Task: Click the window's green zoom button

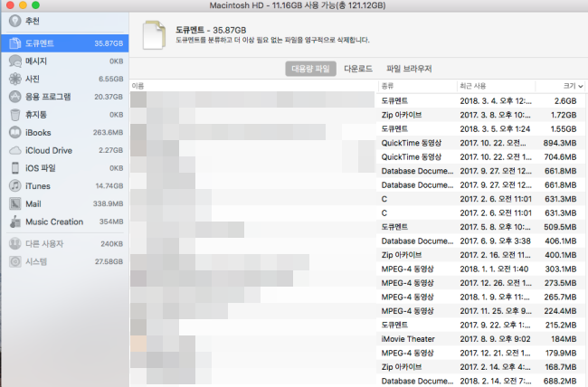Action: [x=35, y=5]
